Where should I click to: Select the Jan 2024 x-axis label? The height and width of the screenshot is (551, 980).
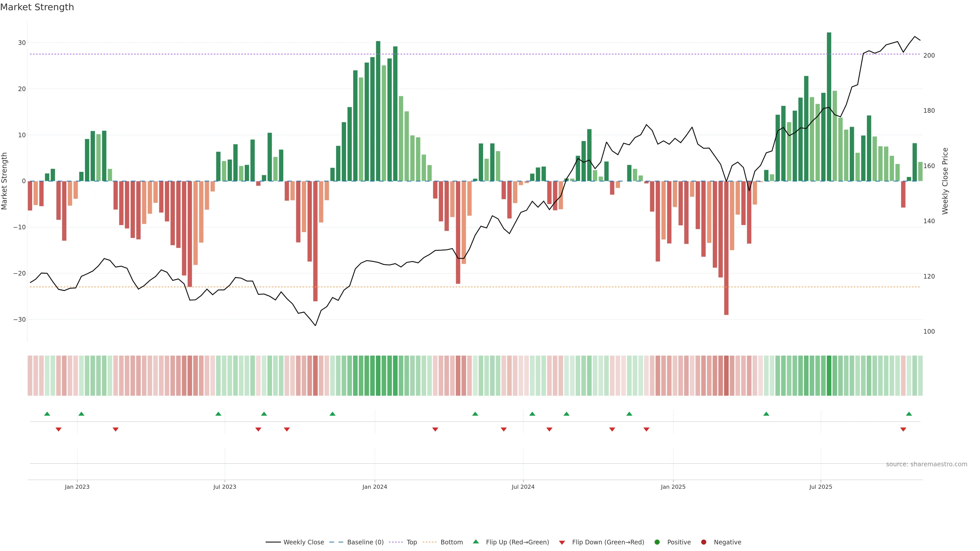(375, 487)
